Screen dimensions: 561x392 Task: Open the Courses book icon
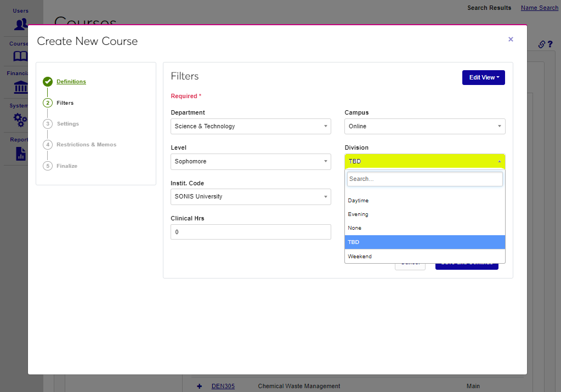(x=20, y=56)
